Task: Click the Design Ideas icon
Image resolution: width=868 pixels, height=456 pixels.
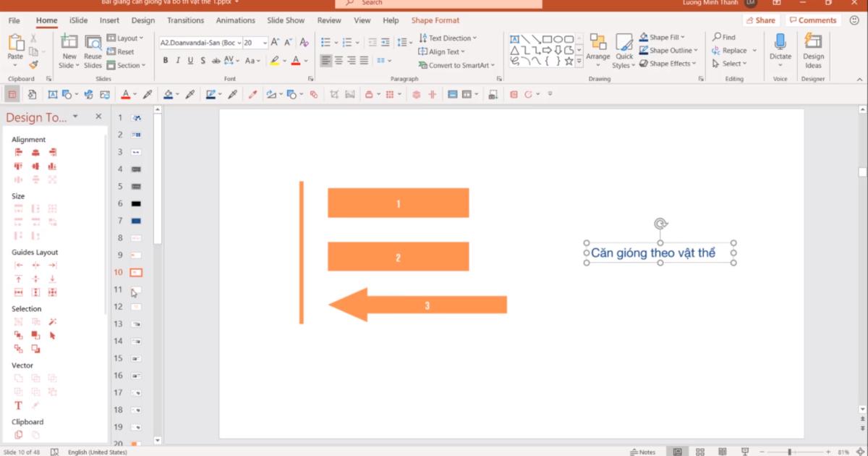Action: click(x=813, y=48)
